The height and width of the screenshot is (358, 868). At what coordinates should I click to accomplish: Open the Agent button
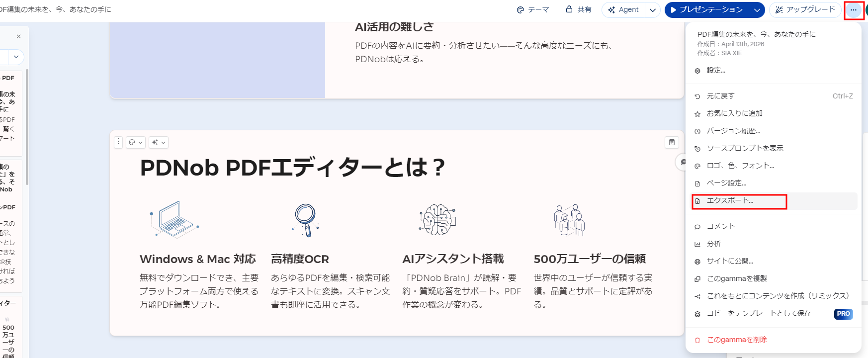pos(623,10)
